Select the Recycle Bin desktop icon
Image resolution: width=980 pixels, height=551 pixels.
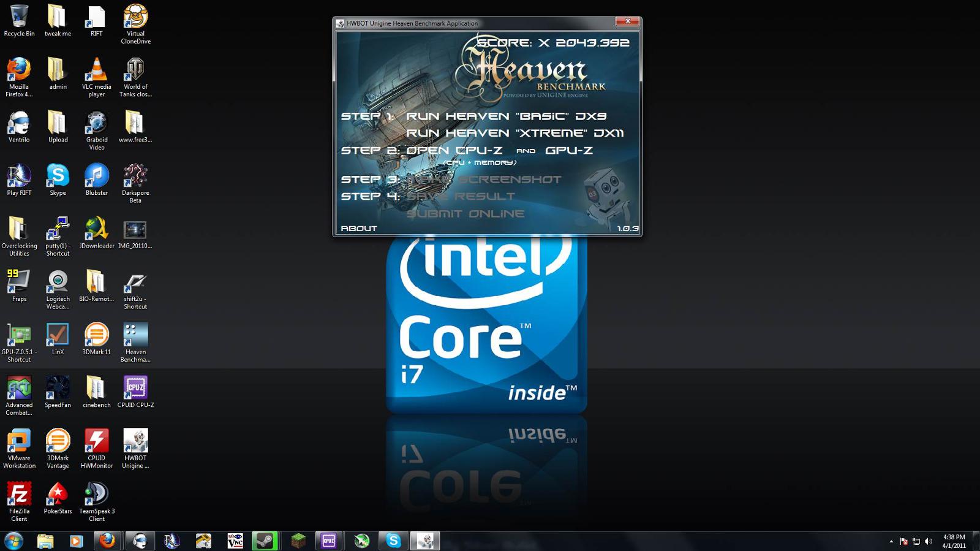click(19, 21)
